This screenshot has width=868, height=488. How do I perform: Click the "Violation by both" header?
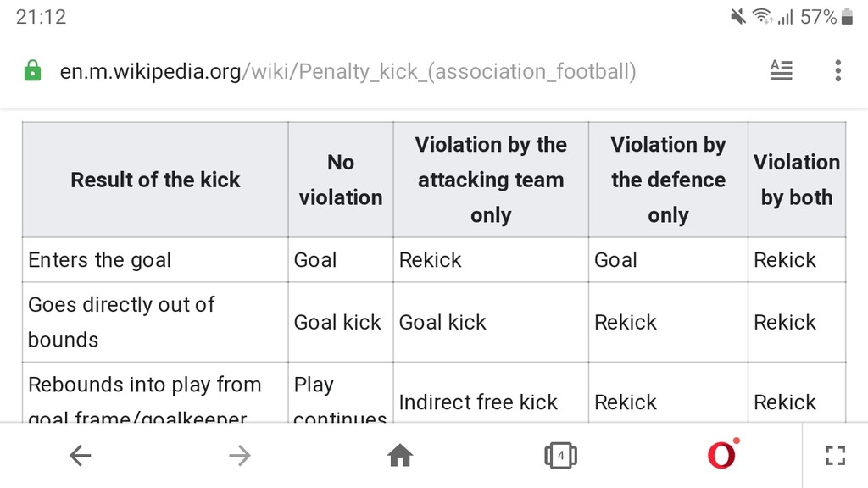point(797,180)
